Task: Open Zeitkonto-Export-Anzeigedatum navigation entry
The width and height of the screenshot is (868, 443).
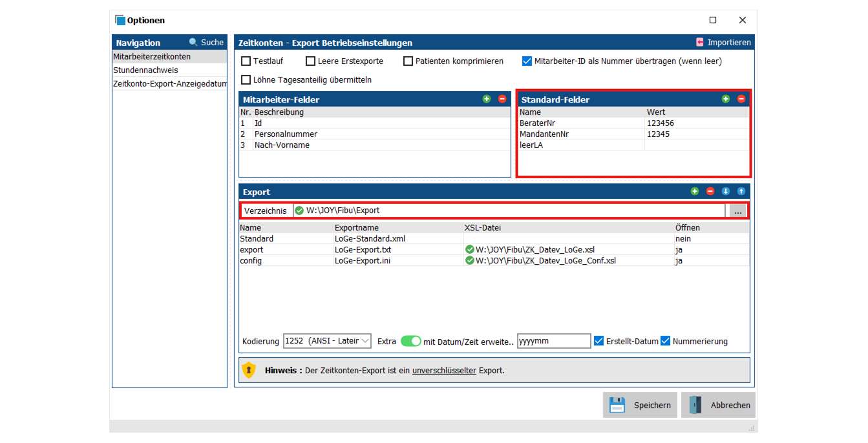Action: click(x=170, y=84)
